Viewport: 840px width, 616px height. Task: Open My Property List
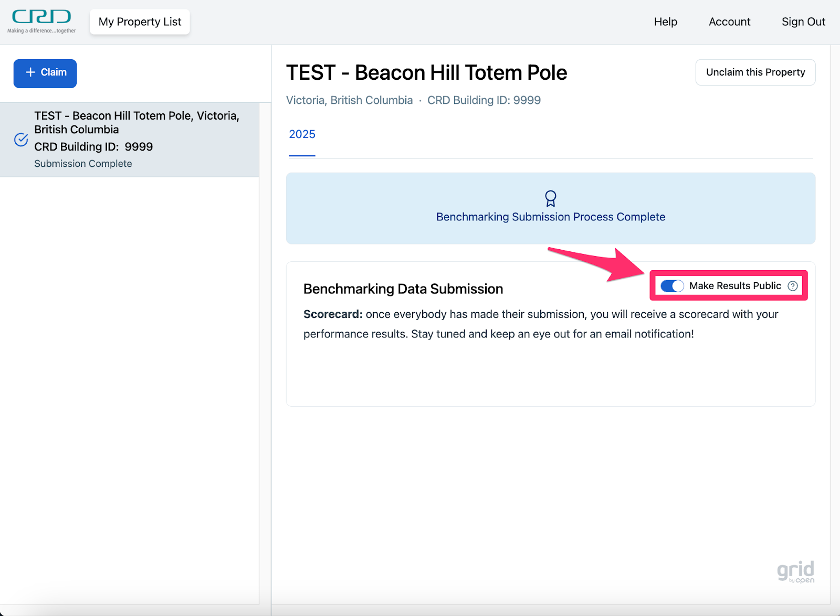point(140,22)
